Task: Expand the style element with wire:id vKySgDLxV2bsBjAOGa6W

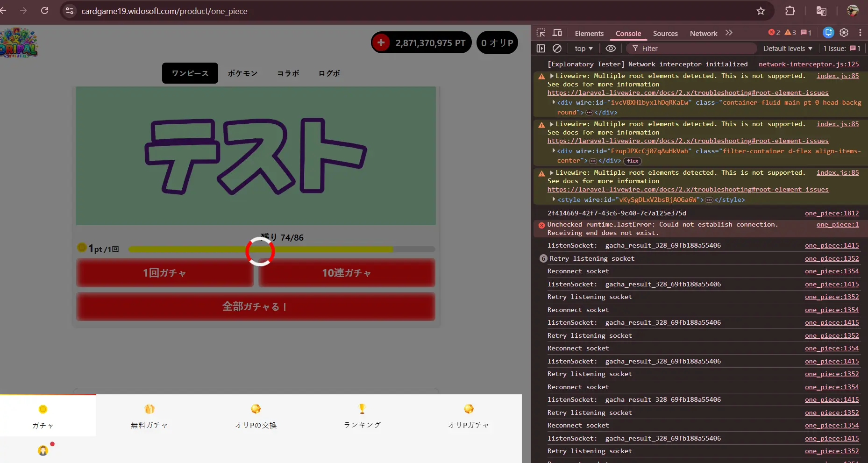Action: 554,199
